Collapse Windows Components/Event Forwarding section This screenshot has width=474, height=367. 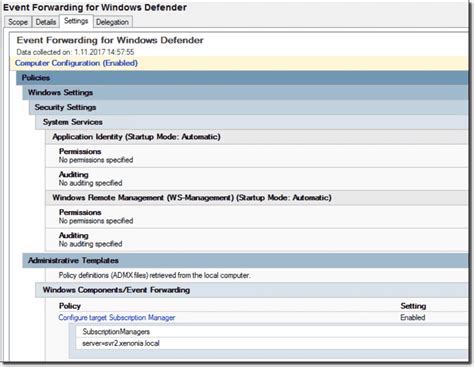coord(252,290)
